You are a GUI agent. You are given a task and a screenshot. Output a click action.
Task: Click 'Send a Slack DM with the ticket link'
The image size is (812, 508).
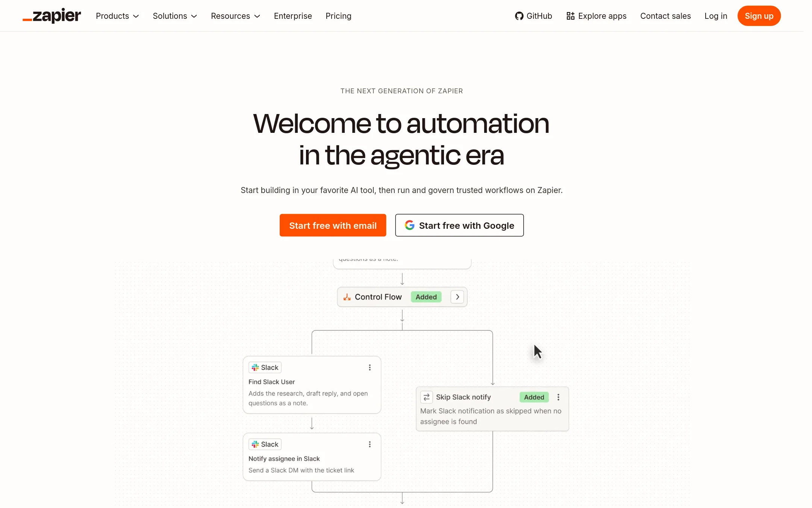(x=301, y=470)
